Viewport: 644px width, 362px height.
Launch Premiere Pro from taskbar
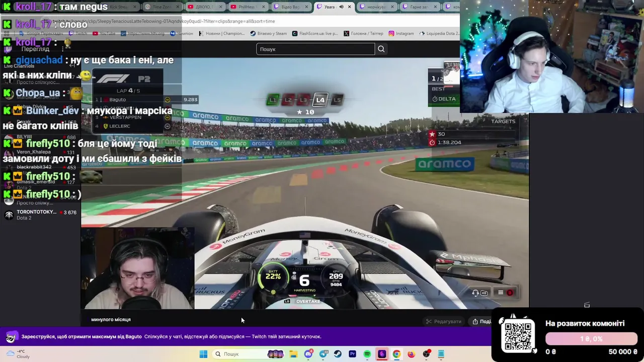352,354
